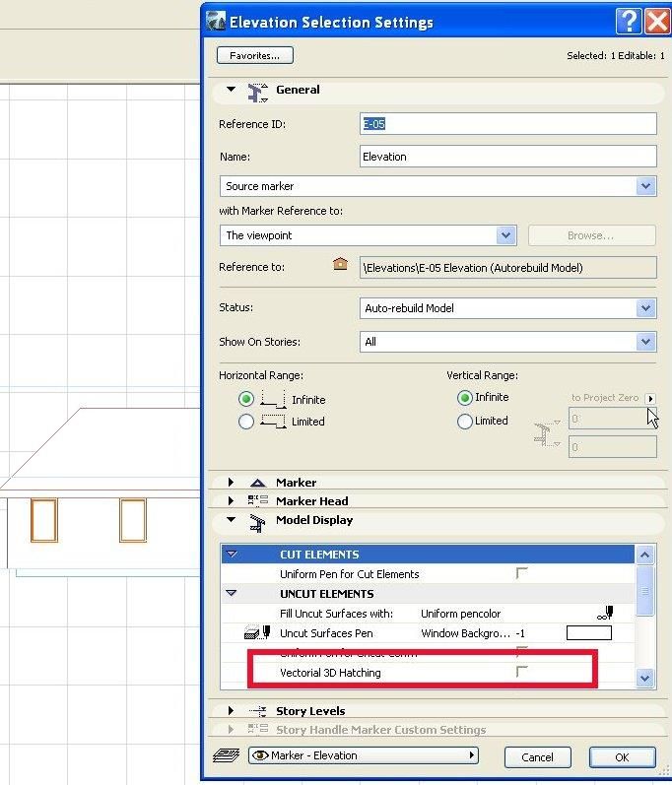Click the layer icon at dialog bottom-left
The width and height of the screenshot is (672, 785).
[x=227, y=755]
